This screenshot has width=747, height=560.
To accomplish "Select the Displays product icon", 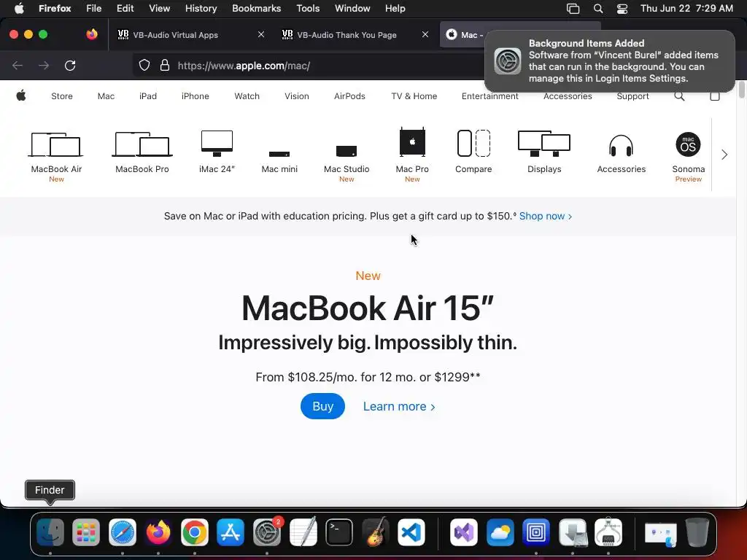I will (x=544, y=144).
